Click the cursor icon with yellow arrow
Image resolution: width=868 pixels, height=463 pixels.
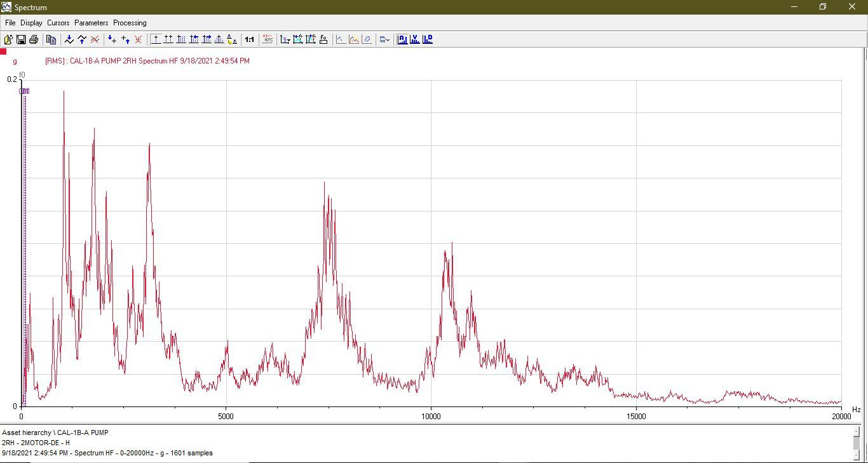[x=232, y=39]
